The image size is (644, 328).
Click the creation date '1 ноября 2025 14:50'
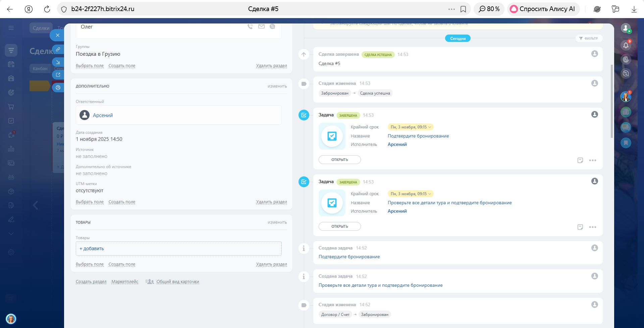99,139
